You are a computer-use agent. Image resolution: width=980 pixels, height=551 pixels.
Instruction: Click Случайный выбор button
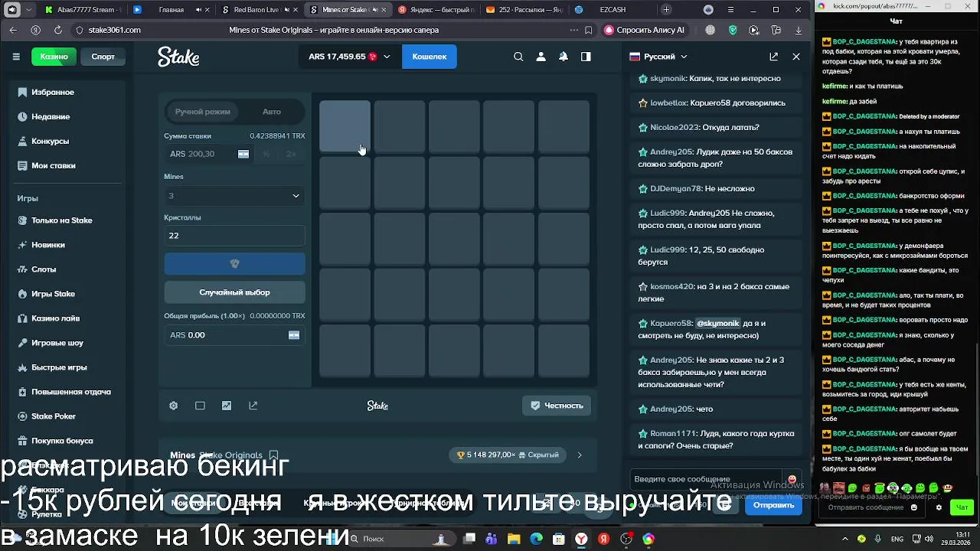pos(234,292)
